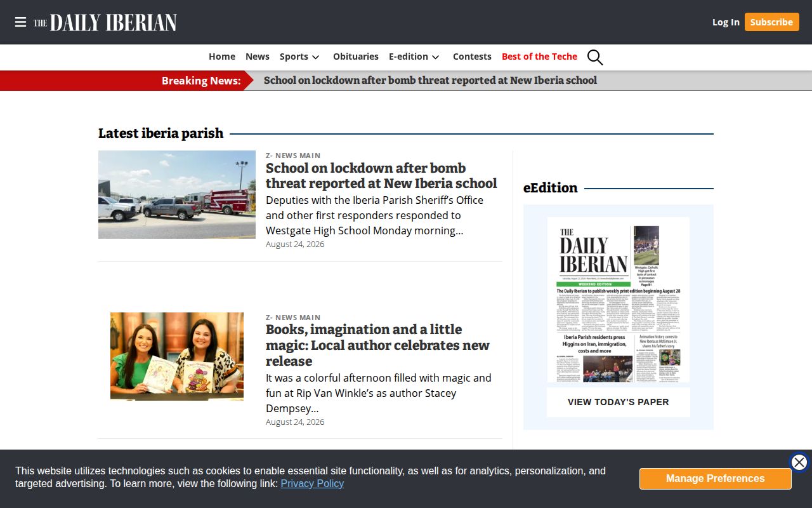The height and width of the screenshot is (508, 812).
Task: Open the school lockdown article headline
Action: tap(381, 176)
